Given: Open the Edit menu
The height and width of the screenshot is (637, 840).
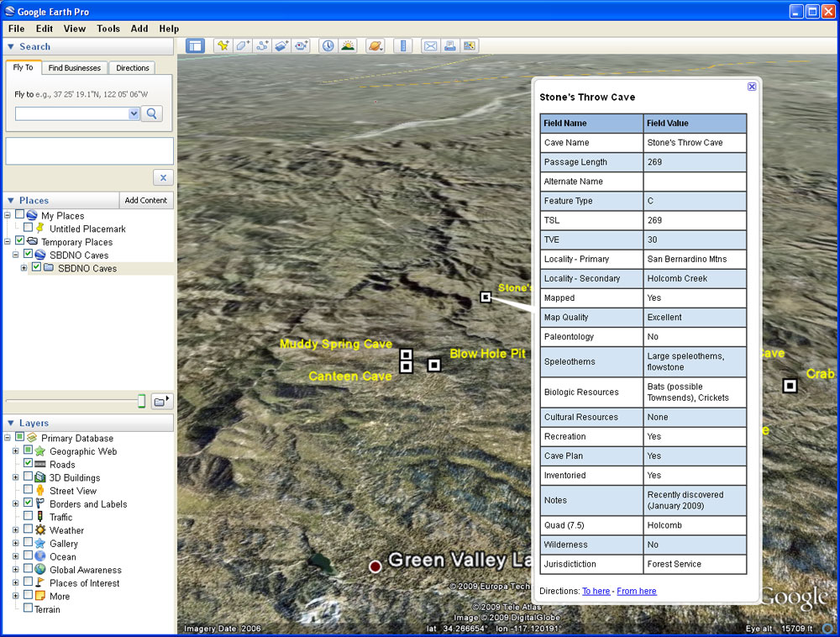Looking at the screenshot, I should [x=44, y=29].
